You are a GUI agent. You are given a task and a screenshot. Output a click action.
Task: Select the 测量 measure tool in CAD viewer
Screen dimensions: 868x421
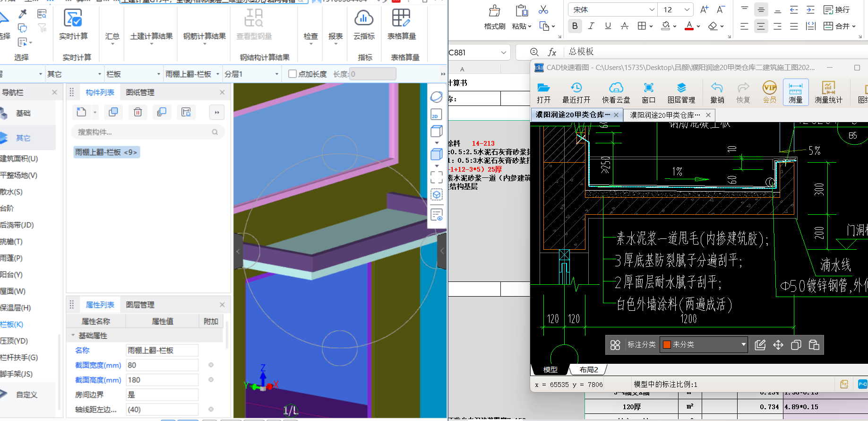coord(796,92)
